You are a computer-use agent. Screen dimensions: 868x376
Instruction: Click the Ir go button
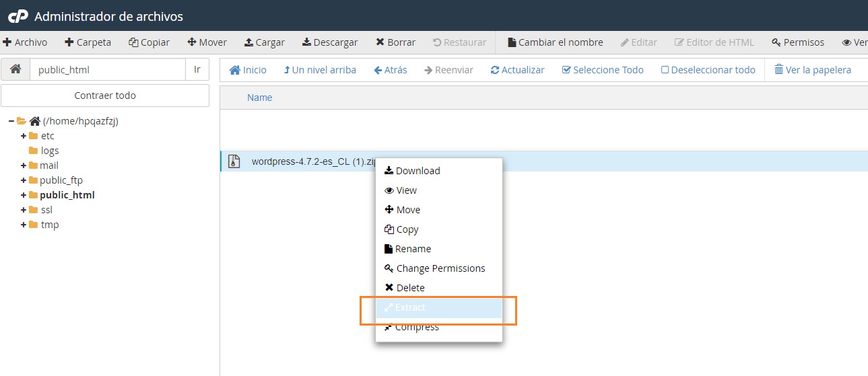pyautogui.click(x=197, y=70)
